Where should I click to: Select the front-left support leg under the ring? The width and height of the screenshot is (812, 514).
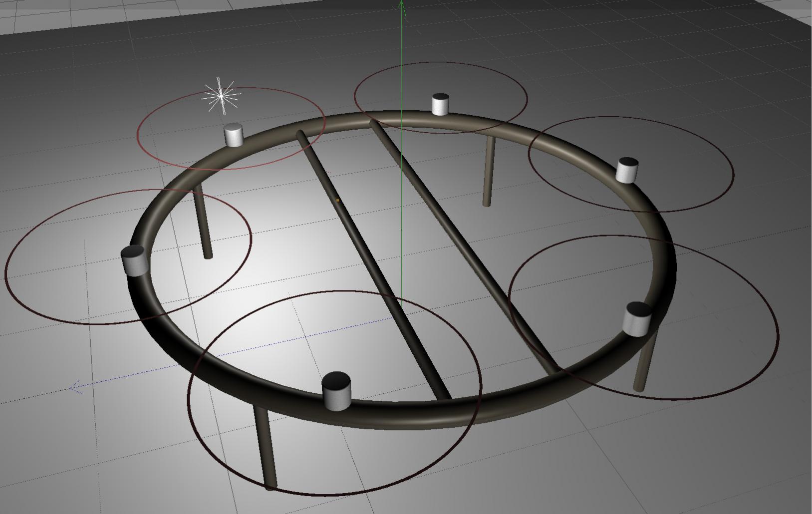265,447
